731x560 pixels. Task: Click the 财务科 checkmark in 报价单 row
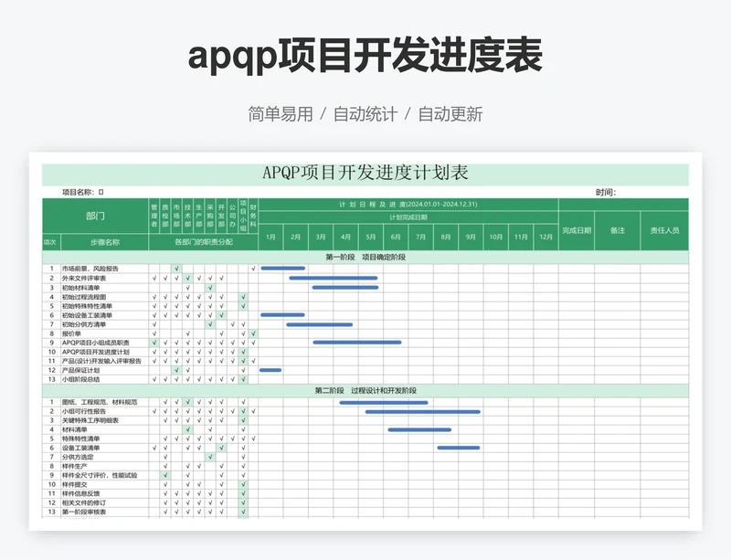[x=253, y=333]
